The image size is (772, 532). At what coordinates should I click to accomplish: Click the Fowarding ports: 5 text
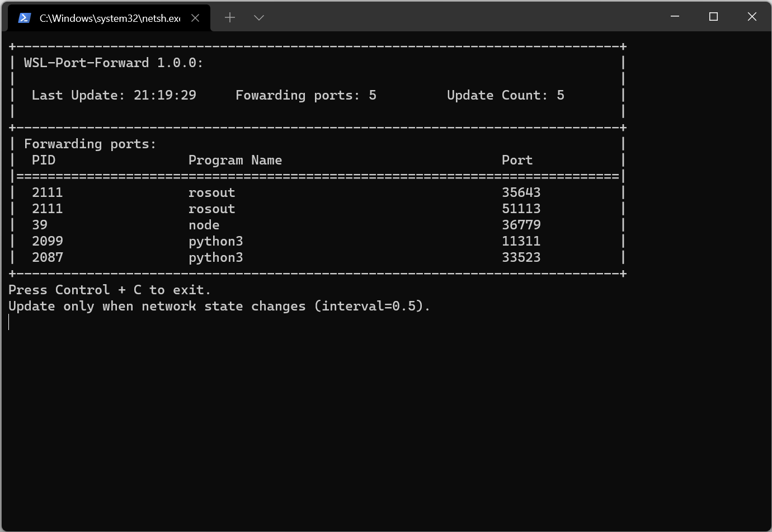(306, 95)
